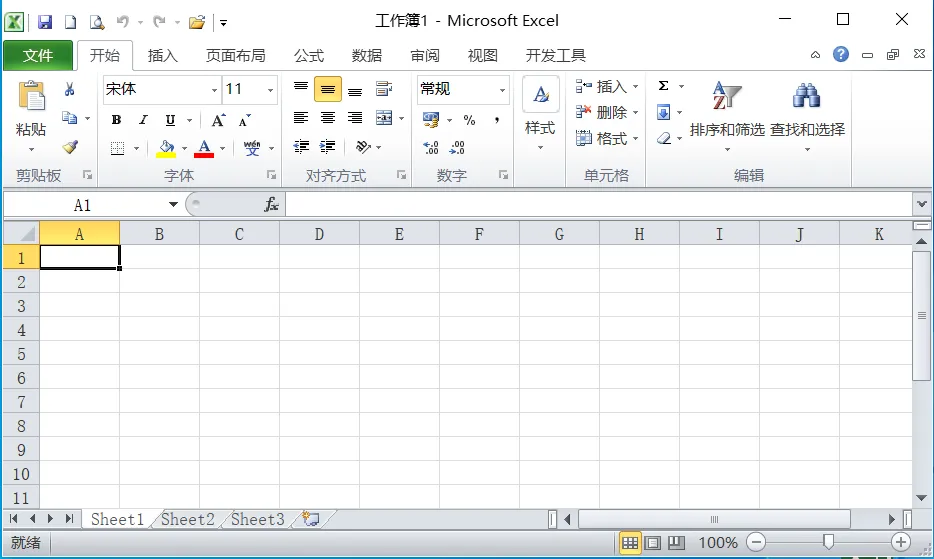Cut selection with the scissors icon

70,89
